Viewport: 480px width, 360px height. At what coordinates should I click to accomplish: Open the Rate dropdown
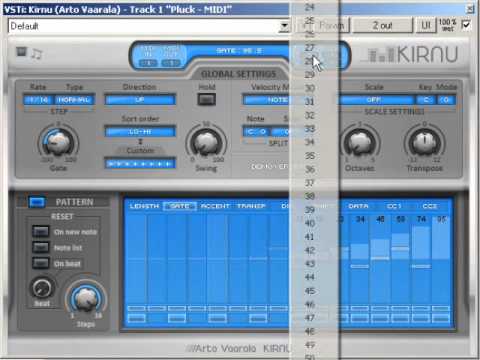tap(38, 100)
